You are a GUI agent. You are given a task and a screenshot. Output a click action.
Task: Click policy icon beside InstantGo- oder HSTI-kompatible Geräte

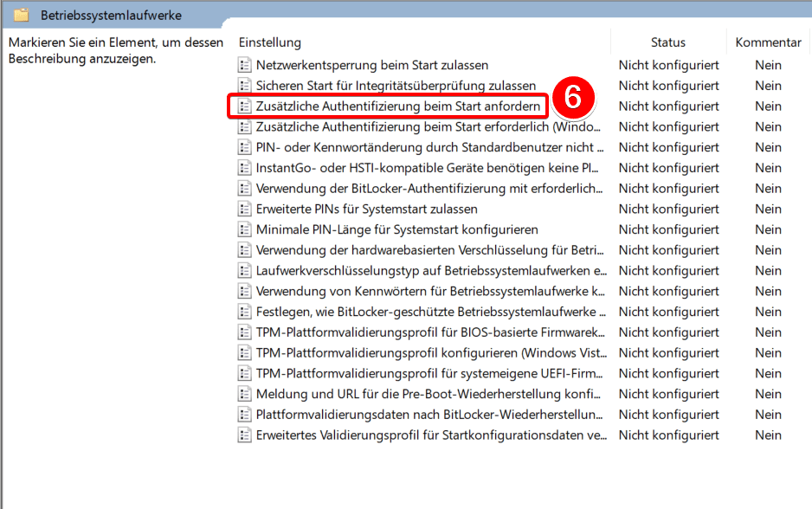tap(244, 168)
